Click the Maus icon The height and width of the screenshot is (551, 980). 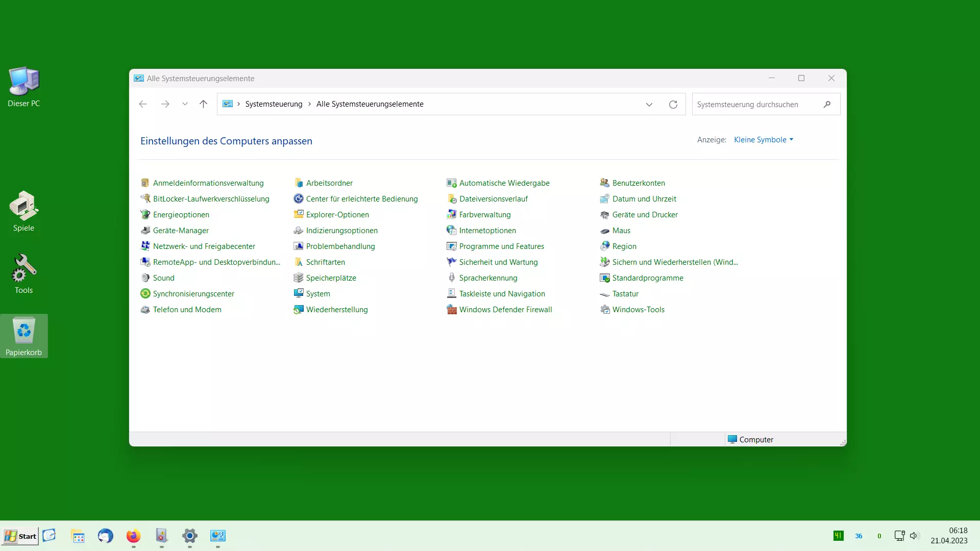(x=604, y=230)
